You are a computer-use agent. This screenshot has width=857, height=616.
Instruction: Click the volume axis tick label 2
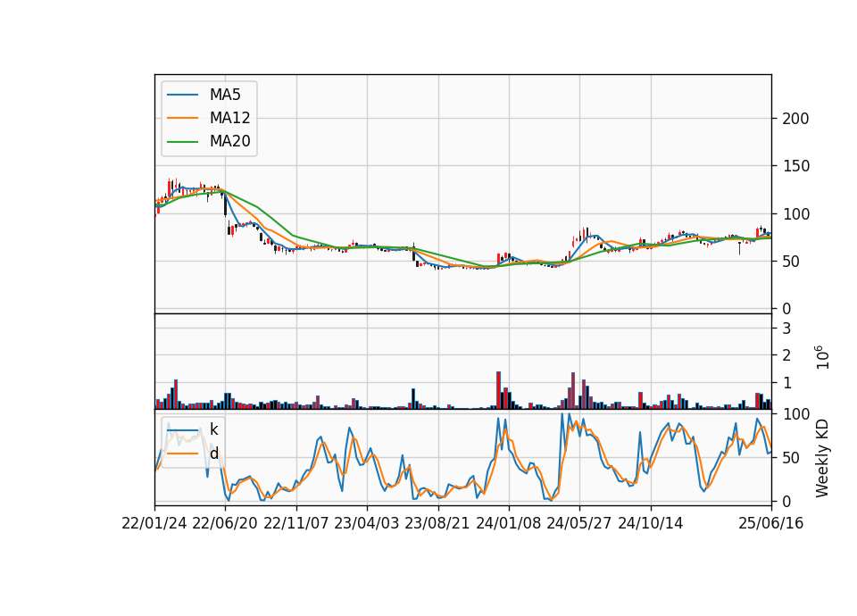click(786, 356)
